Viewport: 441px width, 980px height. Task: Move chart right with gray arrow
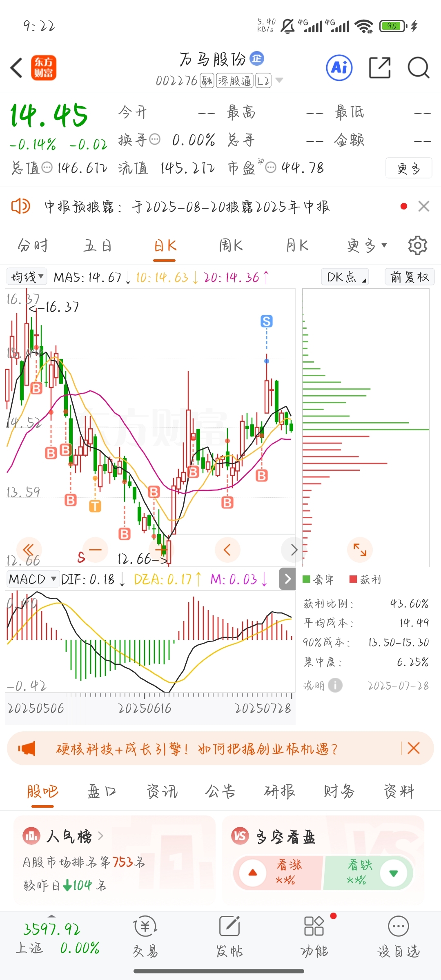point(293,550)
